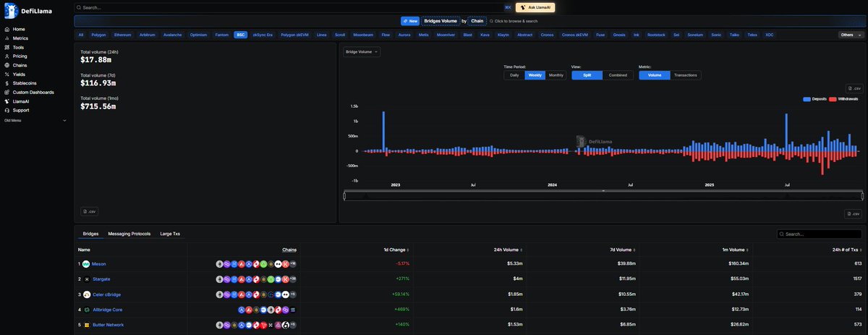Select the Weekly time period
868x335 pixels.
click(535, 75)
